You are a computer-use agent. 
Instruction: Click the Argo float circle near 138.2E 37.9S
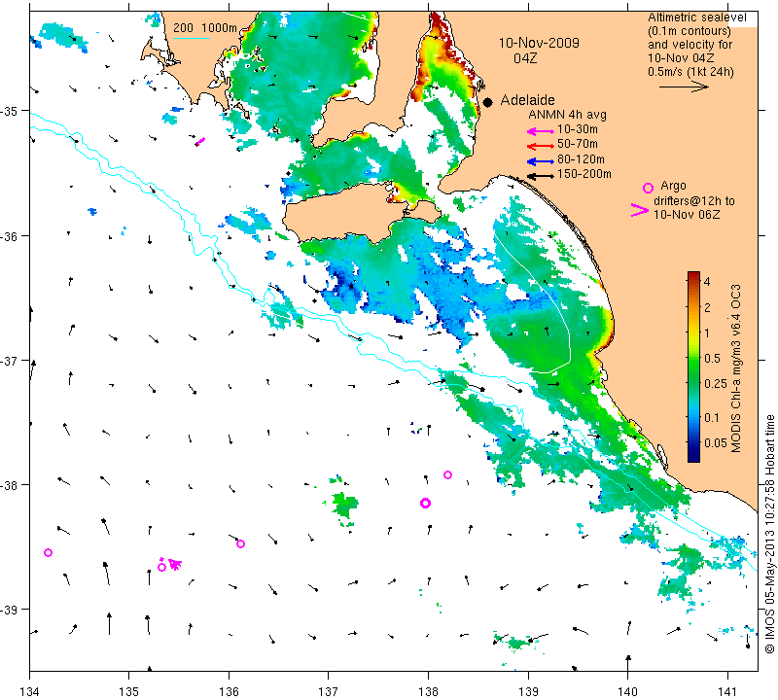(x=447, y=474)
